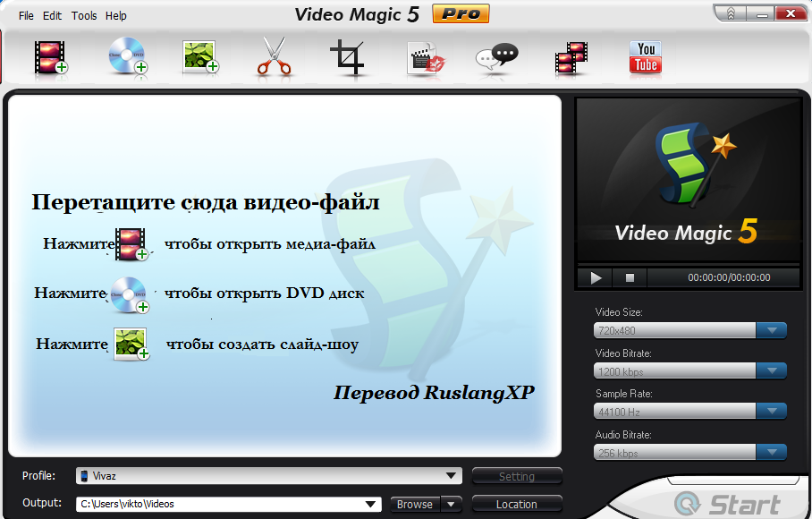Click 'чтобы открыть медиа-файл' text
Image resolution: width=812 pixels, height=519 pixels.
[x=270, y=244]
